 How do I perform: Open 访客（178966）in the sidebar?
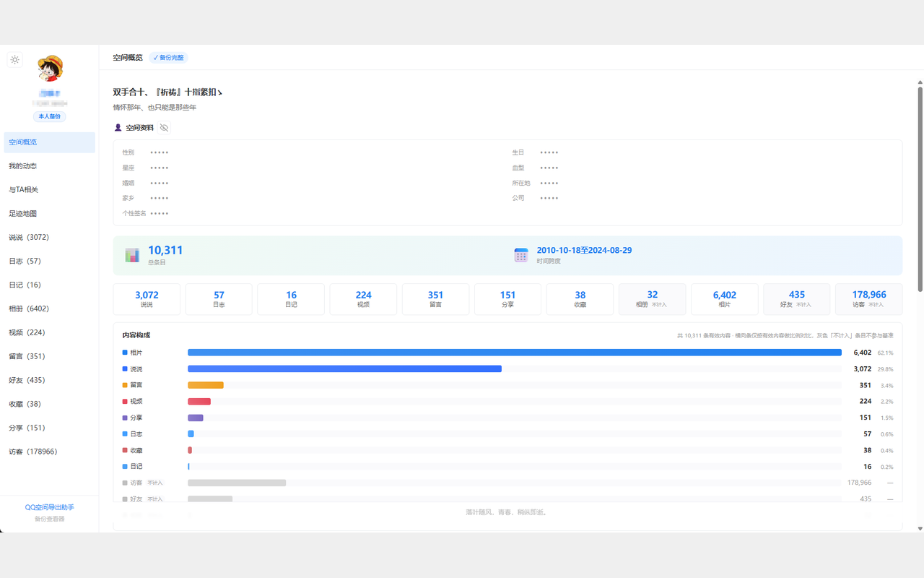pos(49,452)
